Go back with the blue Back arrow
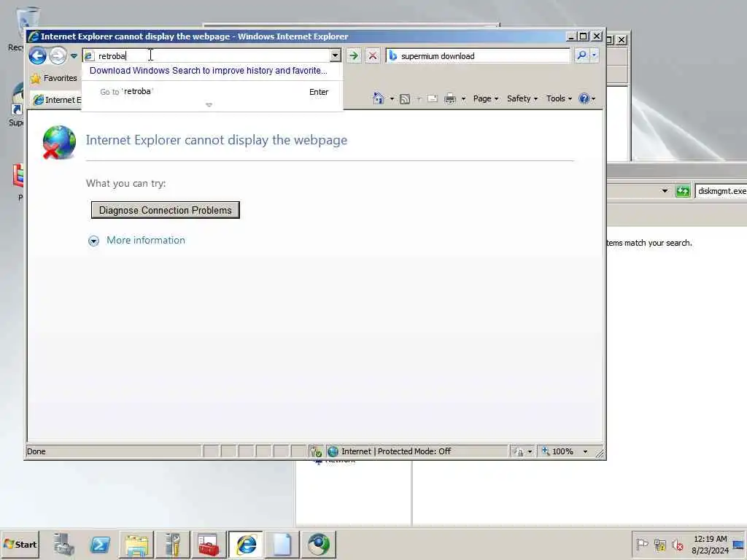The height and width of the screenshot is (560, 747). click(37, 55)
